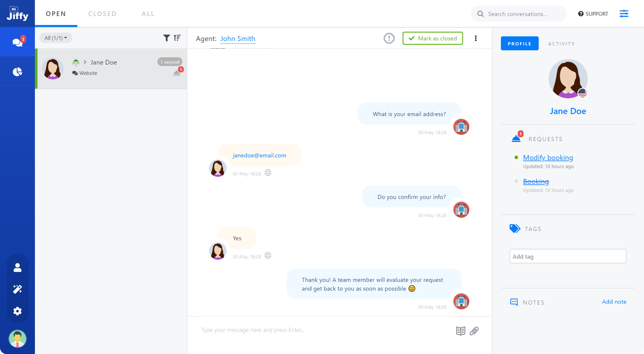Click the Tags label icon
This screenshot has width=644, height=354.
coord(515,229)
